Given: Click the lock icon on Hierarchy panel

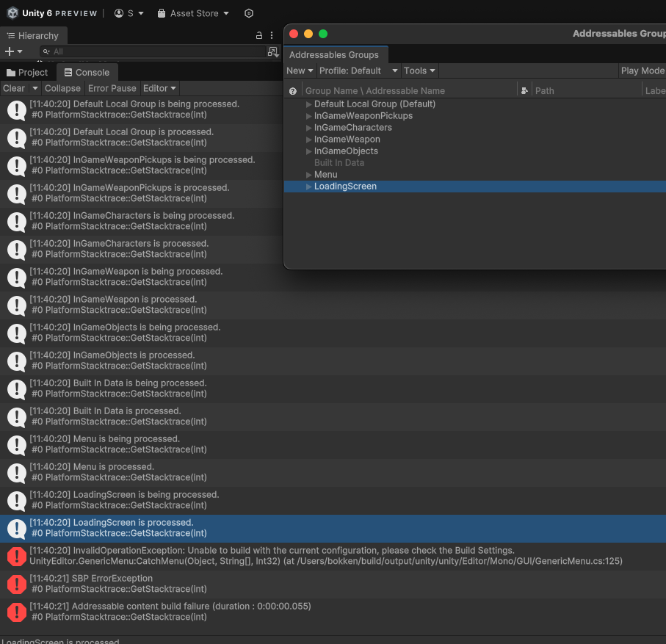Looking at the screenshot, I should coord(258,35).
